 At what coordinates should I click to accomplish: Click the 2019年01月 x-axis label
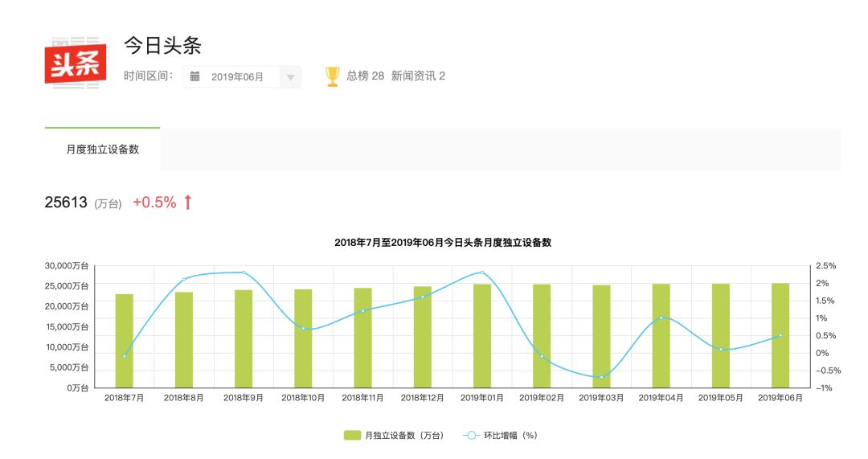(482, 398)
